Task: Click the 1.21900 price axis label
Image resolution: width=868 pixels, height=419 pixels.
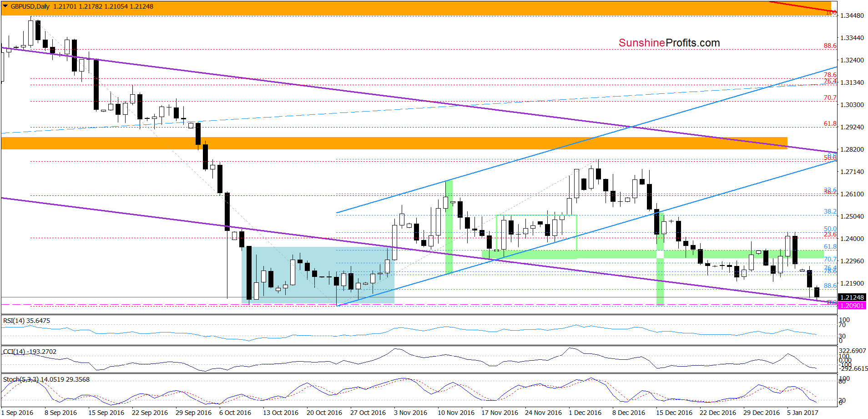Action: point(852,283)
